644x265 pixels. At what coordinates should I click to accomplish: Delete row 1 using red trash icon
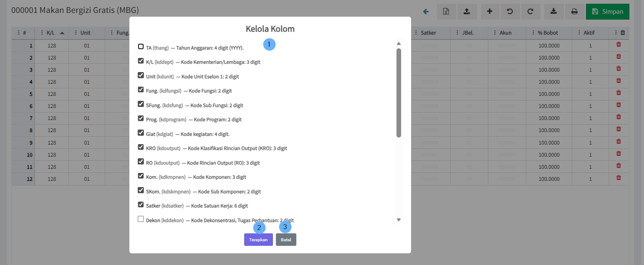pyautogui.click(x=619, y=45)
